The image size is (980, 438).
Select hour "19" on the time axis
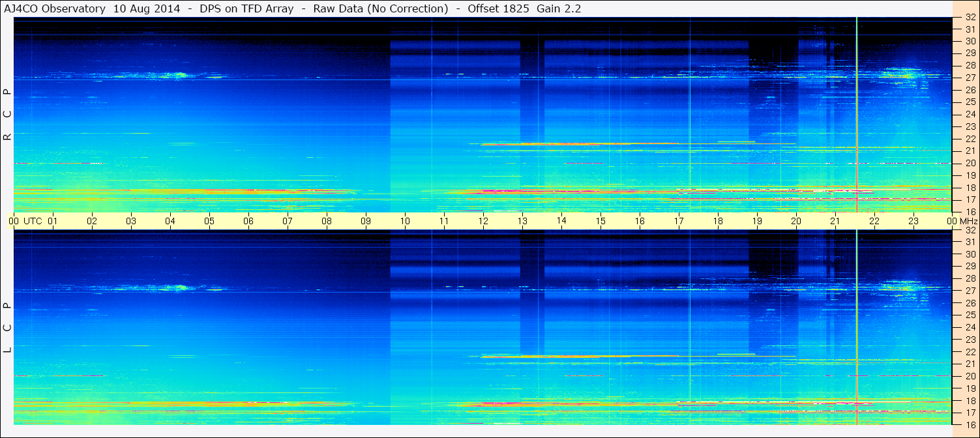point(757,221)
